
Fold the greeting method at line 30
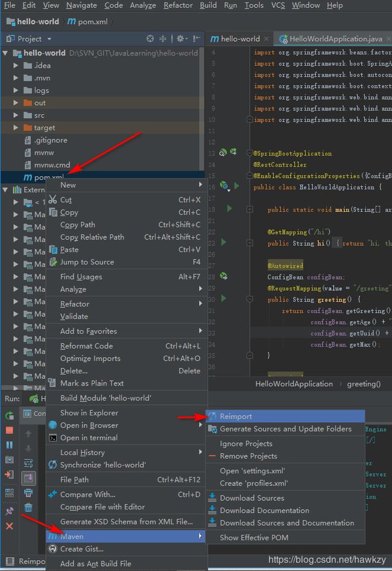(x=250, y=299)
